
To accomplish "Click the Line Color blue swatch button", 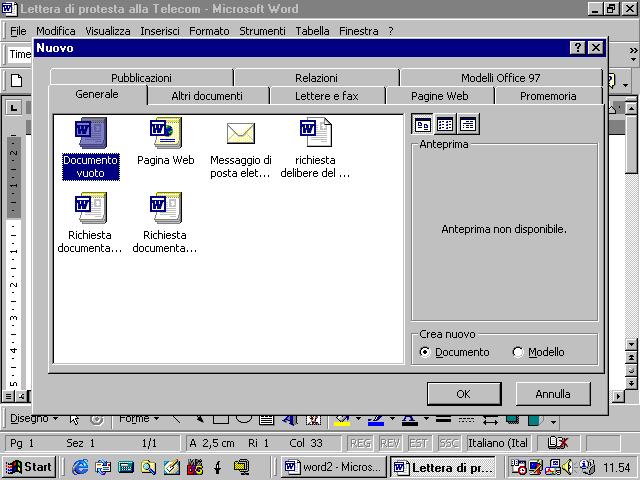I will point(376,419).
